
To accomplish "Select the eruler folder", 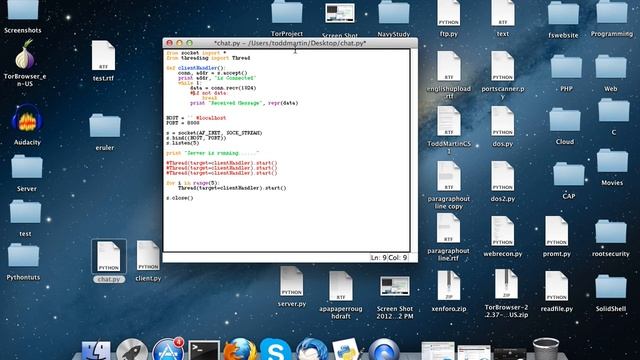I will coord(105,126).
